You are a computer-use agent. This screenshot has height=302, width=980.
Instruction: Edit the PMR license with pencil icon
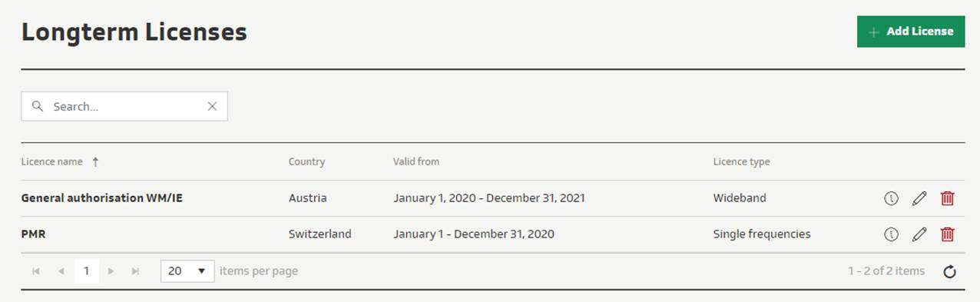(919, 234)
